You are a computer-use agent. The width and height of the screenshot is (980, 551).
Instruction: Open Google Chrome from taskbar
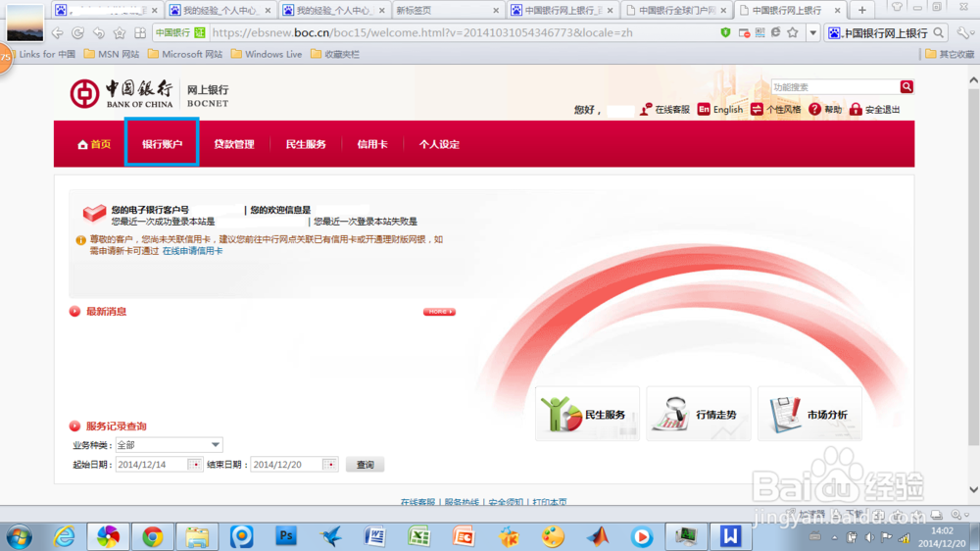click(x=153, y=536)
